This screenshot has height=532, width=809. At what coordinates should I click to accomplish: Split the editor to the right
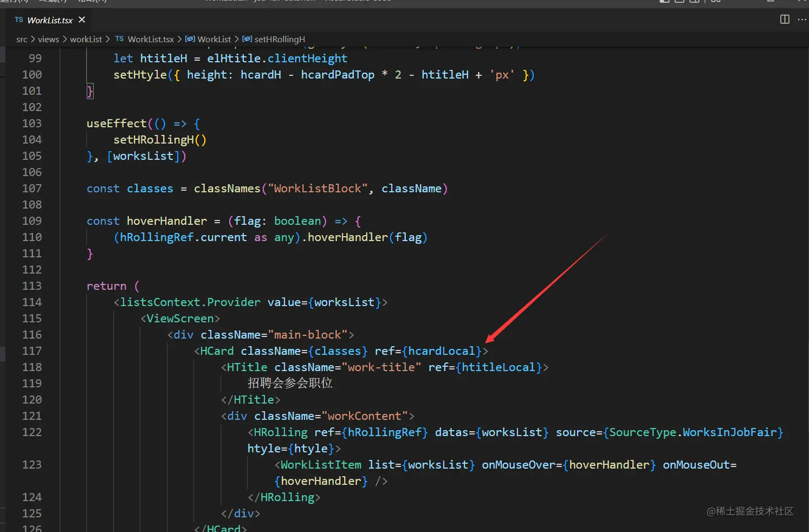(x=785, y=20)
